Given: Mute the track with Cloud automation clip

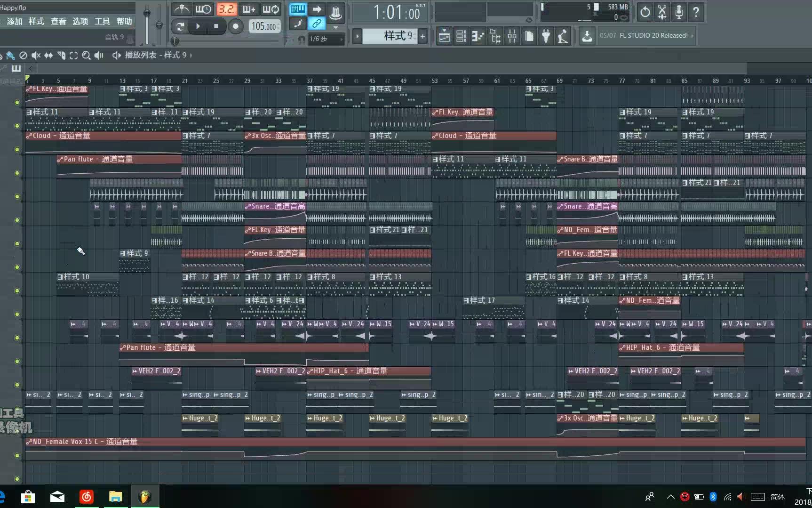Looking at the screenshot, I should (17, 149).
